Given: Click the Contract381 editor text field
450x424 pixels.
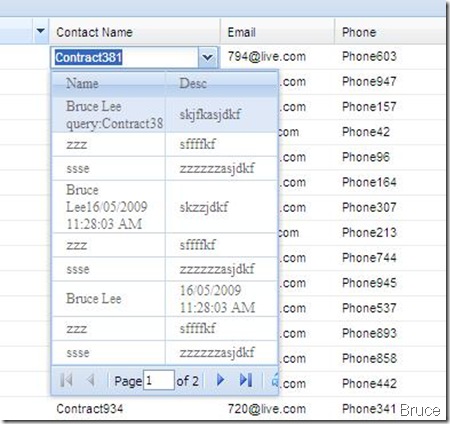Looking at the screenshot, I should 125,58.
